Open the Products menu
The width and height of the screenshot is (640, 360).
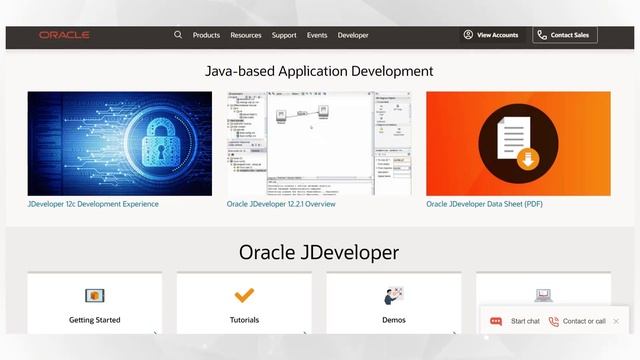(x=206, y=35)
